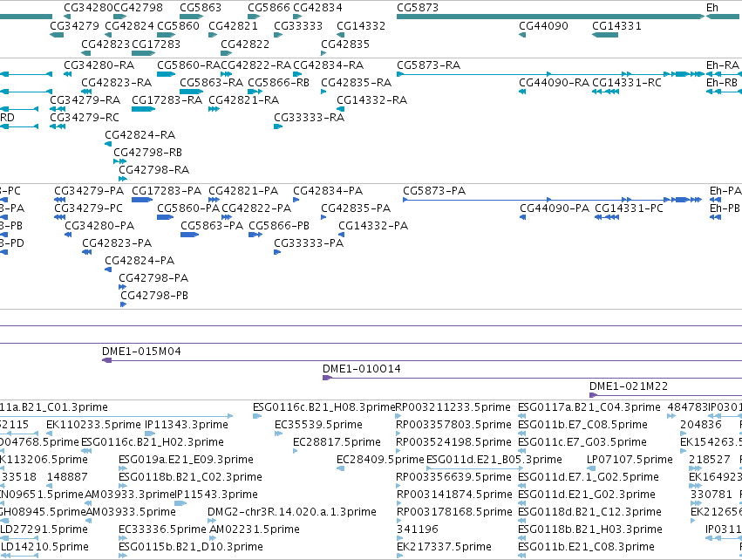Select EST AM02231.5prime
742x560 pixels.
tap(255, 529)
